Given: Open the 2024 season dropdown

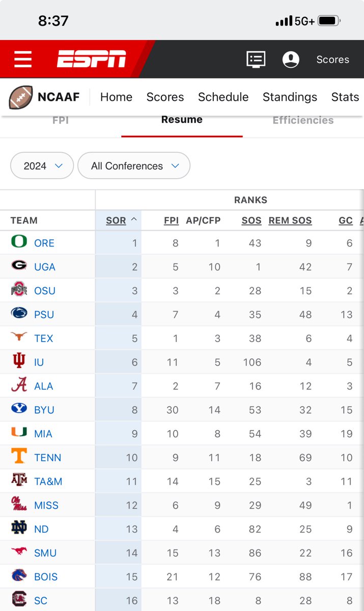Looking at the screenshot, I should (x=42, y=166).
